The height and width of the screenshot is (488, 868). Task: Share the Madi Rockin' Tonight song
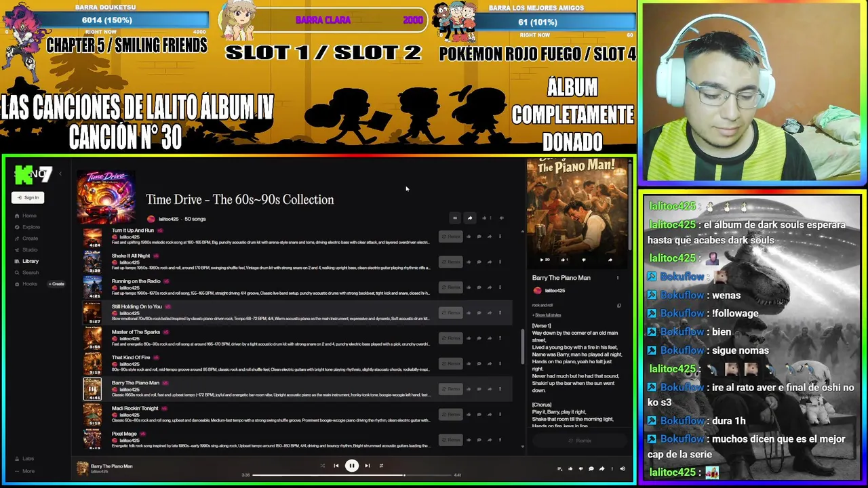[490, 414]
